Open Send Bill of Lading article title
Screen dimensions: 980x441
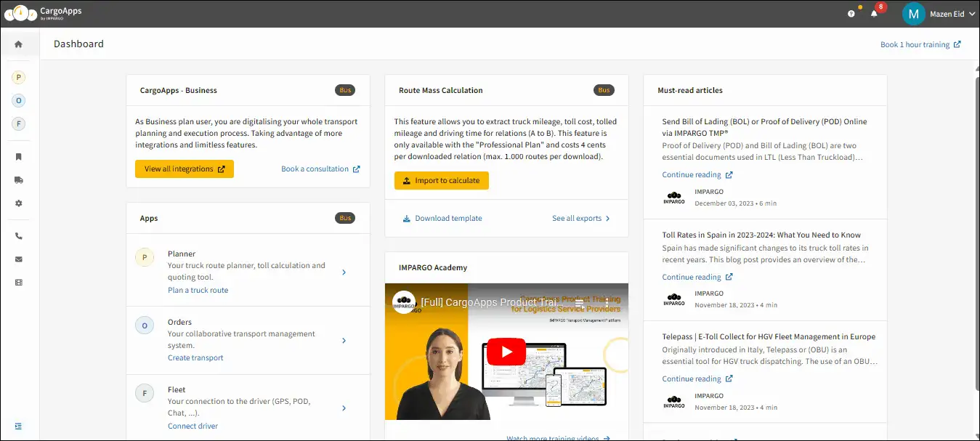[x=764, y=127]
